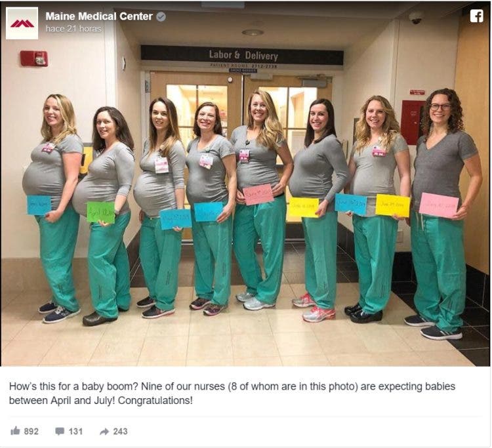The image size is (492, 448).
Task: Click the post caption about baby boom
Action: 232,393
